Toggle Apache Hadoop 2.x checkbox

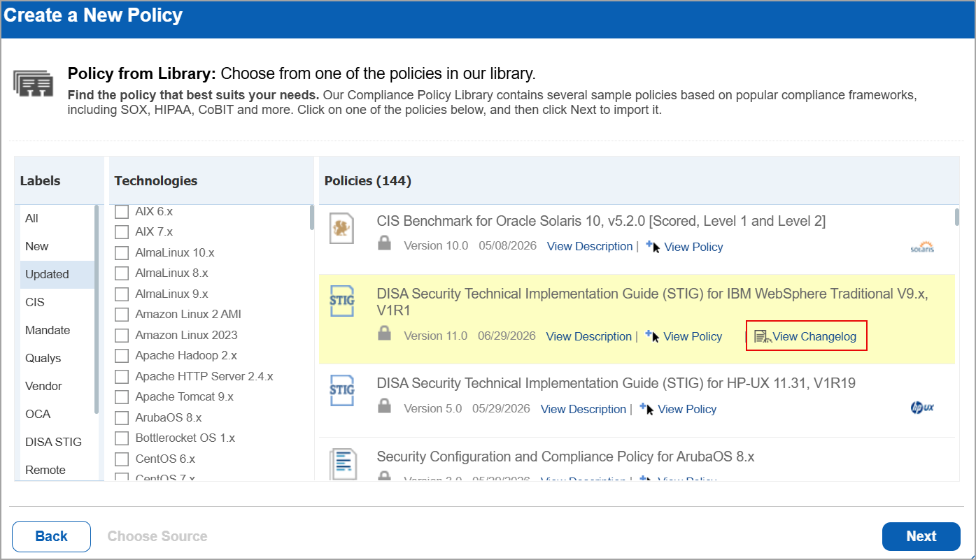122,355
